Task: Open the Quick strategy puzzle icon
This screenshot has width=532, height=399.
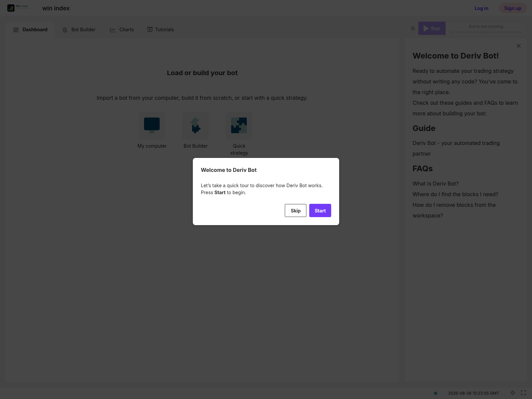Action: click(239, 126)
